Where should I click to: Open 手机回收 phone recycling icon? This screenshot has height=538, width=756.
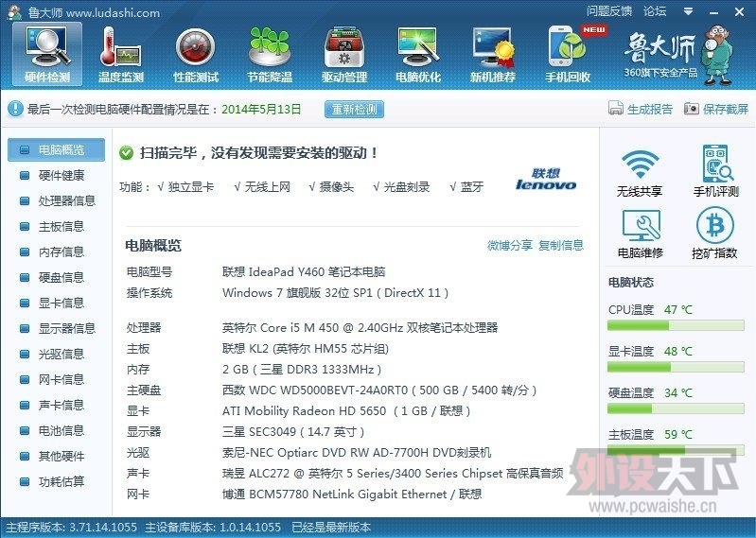pyautogui.click(x=568, y=54)
